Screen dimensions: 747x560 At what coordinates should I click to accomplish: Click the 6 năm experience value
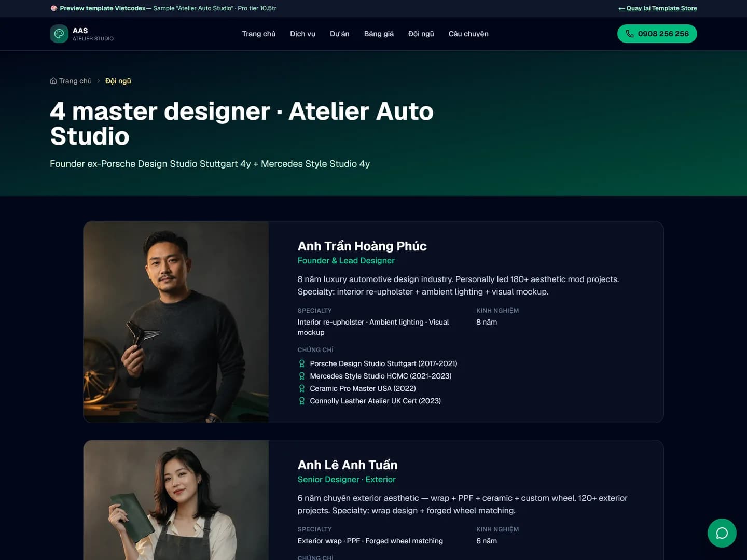[487, 541]
